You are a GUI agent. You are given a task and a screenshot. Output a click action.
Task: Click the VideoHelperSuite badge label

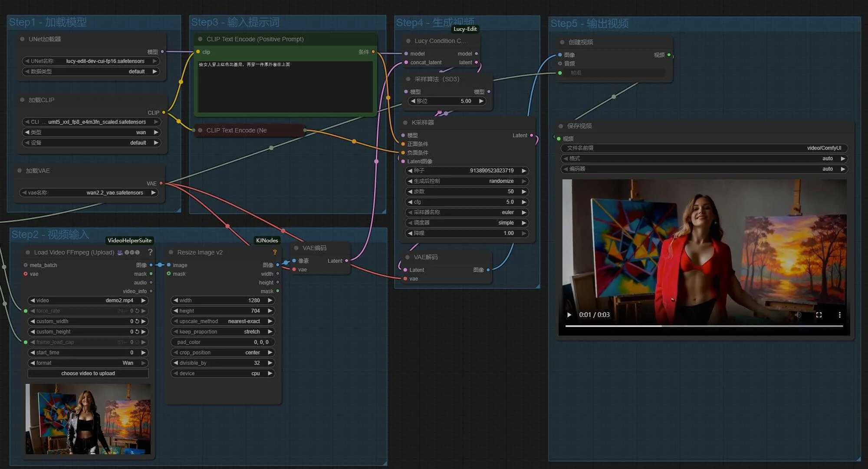129,240
